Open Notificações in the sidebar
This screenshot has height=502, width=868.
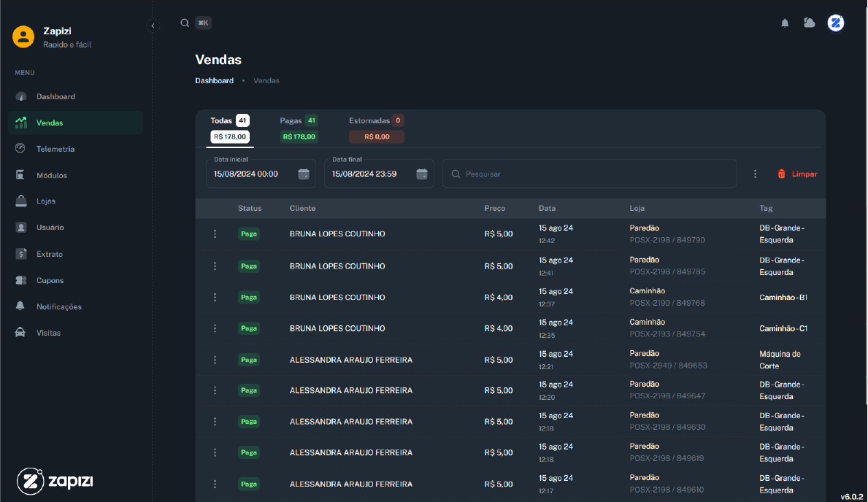click(x=75, y=306)
